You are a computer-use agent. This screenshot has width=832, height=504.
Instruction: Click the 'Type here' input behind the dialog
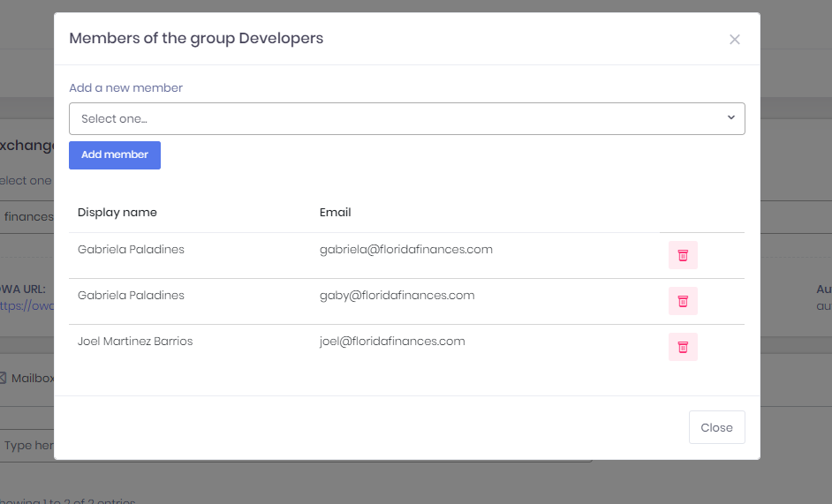coord(28,446)
